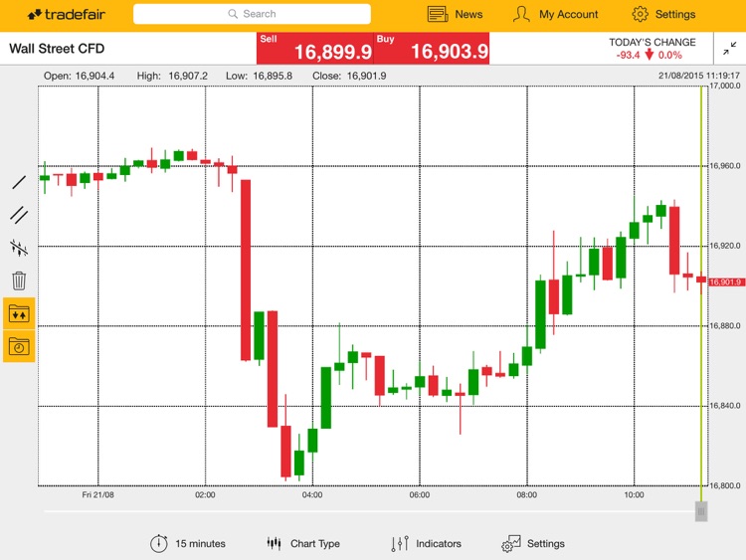Click the chart time scrollbar handle
The width and height of the screenshot is (746, 560).
(x=701, y=511)
